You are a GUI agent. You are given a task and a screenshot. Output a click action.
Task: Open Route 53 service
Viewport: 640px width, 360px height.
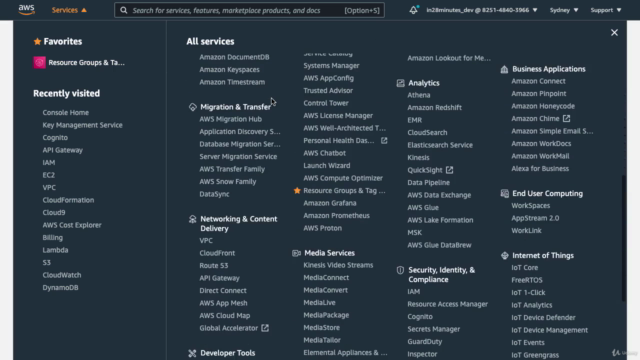point(214,265)
